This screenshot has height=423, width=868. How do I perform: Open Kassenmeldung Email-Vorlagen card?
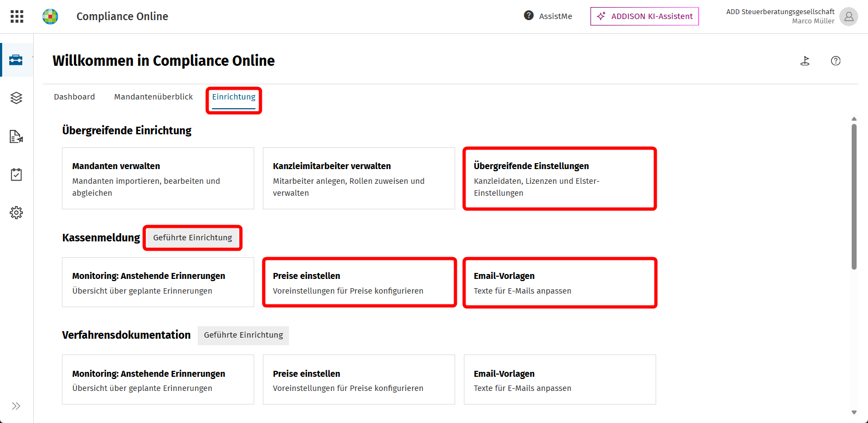(x=560, y=282)
